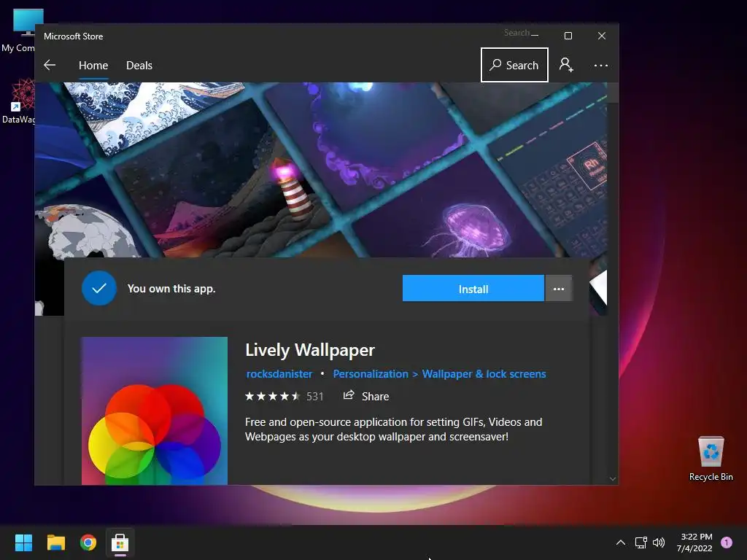Click the Microsoft Store taskbar icon
The image size is (747, 560).
[x=120, y=542]
